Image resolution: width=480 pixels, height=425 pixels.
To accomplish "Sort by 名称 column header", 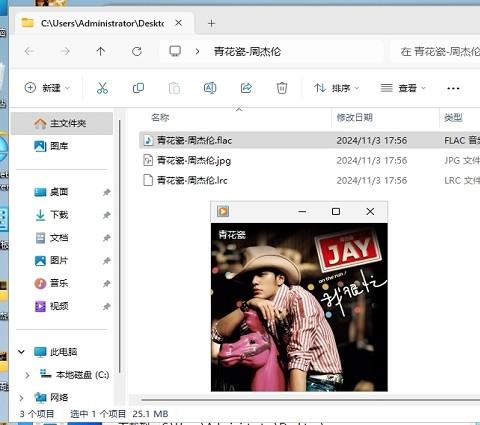I will (x=160, y=117).
